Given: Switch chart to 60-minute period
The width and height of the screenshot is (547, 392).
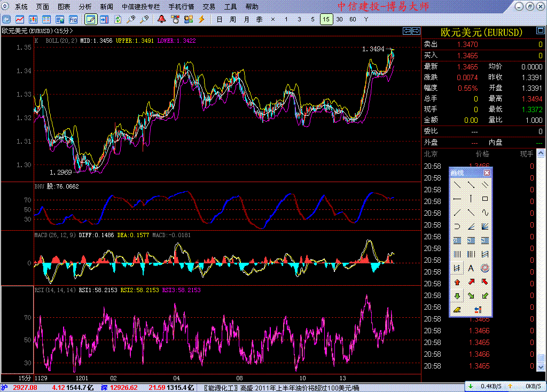Looking at the screenshot, I should coord(353,19).
